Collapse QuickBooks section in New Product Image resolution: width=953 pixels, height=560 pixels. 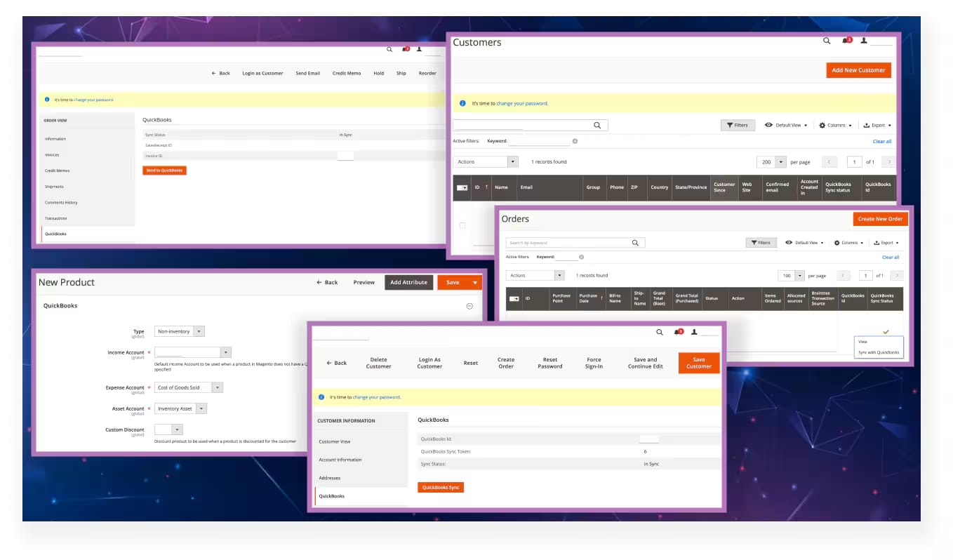click(469, 306)
